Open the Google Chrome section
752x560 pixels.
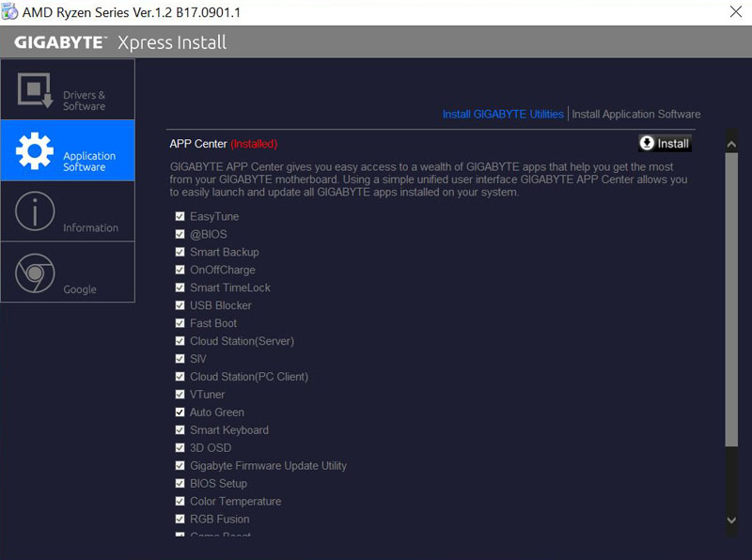tap(68, 272)
